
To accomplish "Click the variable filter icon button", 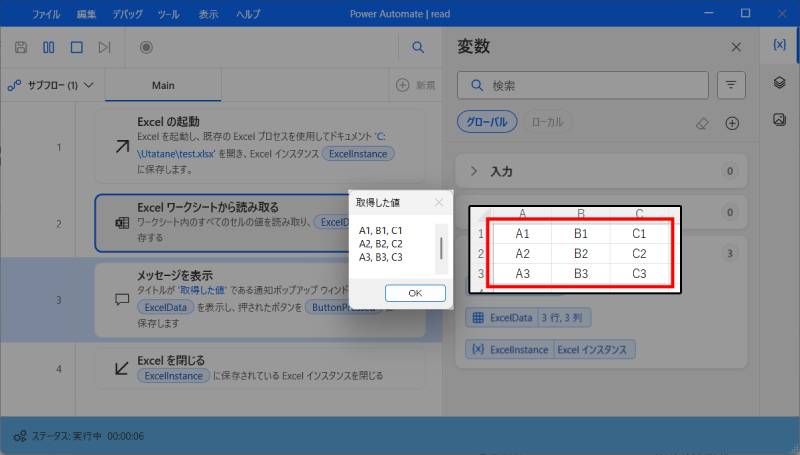I will point(731,85).
